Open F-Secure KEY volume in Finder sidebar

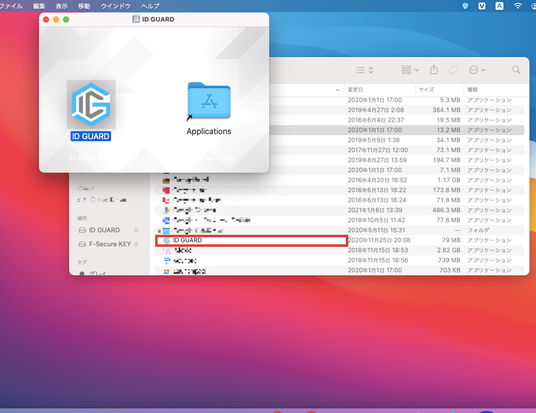pos(109,244)
